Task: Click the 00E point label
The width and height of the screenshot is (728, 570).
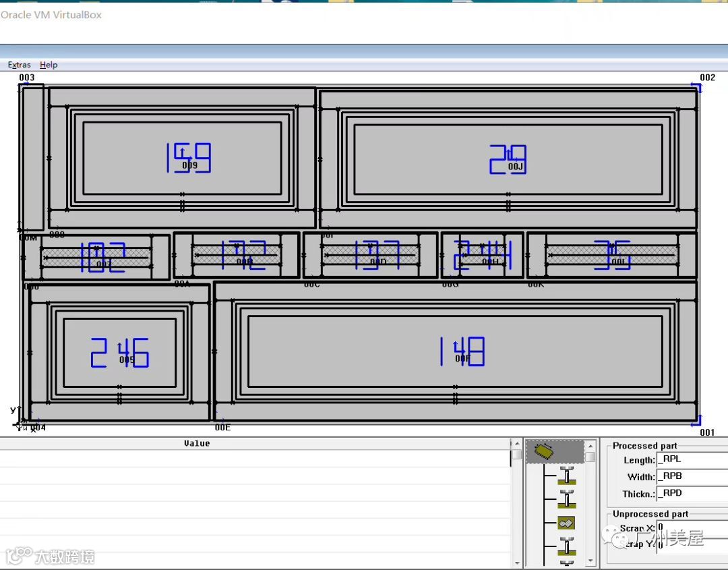Action: coord(222,427)
